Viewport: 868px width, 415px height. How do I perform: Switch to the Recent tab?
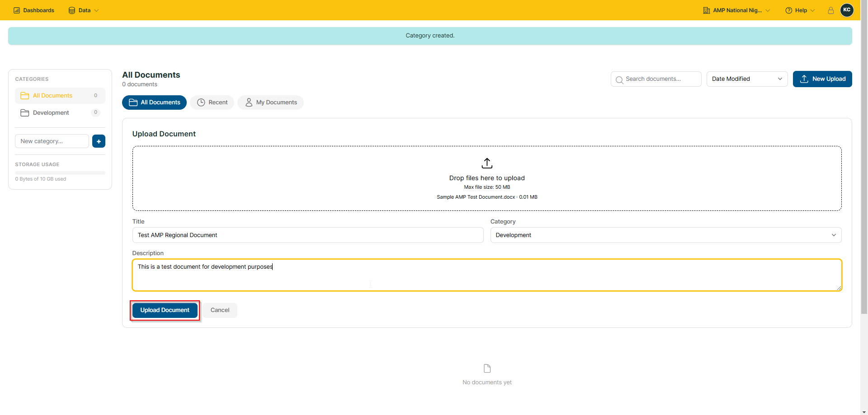tap(212, 103)
